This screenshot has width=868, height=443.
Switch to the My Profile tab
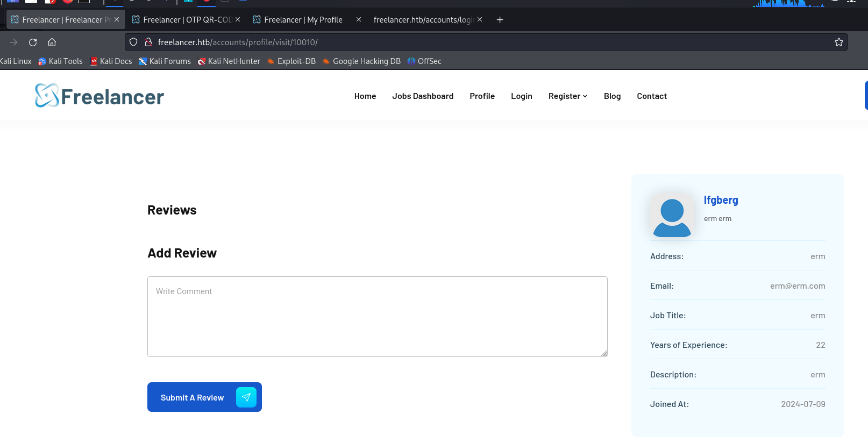pyautogui.click(x=303, y=20)
